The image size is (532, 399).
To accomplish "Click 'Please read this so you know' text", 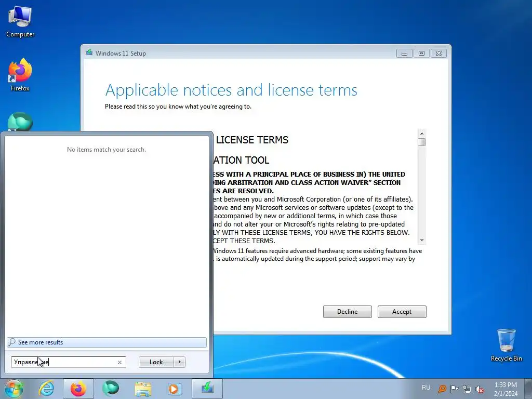I will 178,107.
